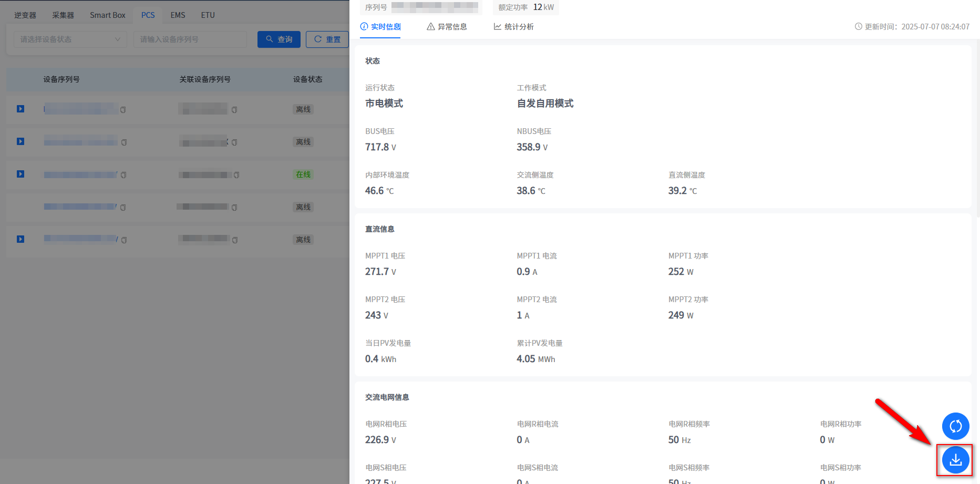
Task: Expand the last device row
Action: click(x=20, y=239)
